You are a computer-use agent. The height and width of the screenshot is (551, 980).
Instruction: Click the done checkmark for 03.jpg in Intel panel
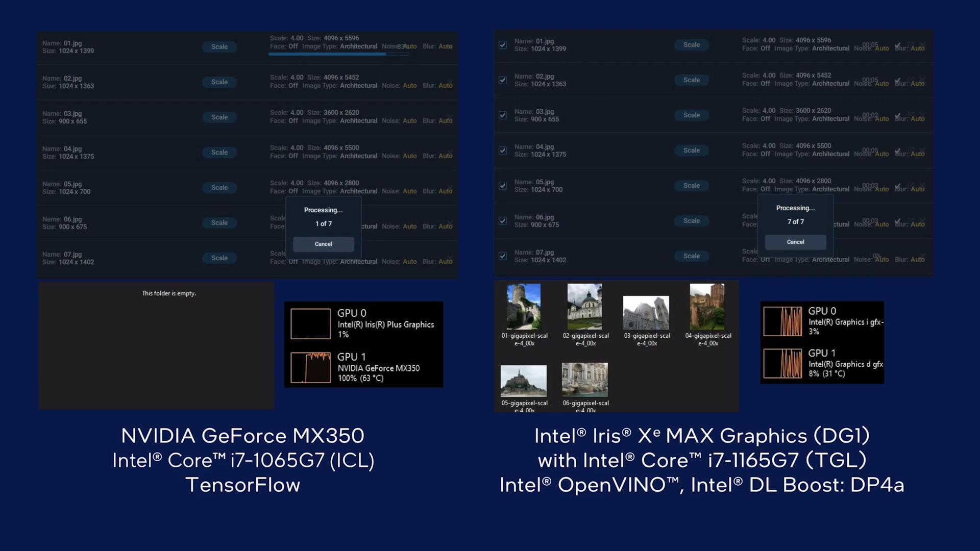click(x=898, y=115)
